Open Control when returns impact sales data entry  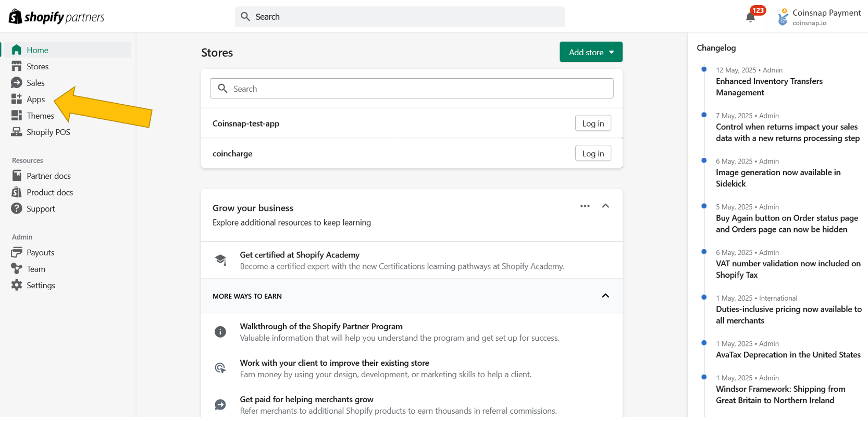pos(788,132)
